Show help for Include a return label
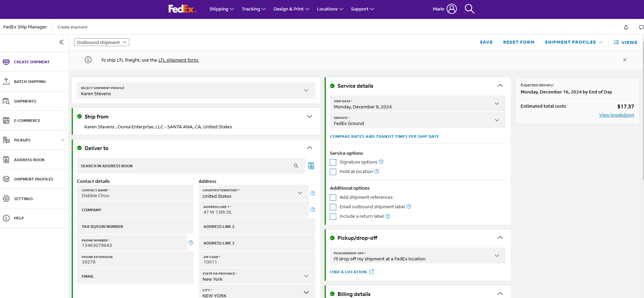This screenshot has height=298, width=644. 388,216
